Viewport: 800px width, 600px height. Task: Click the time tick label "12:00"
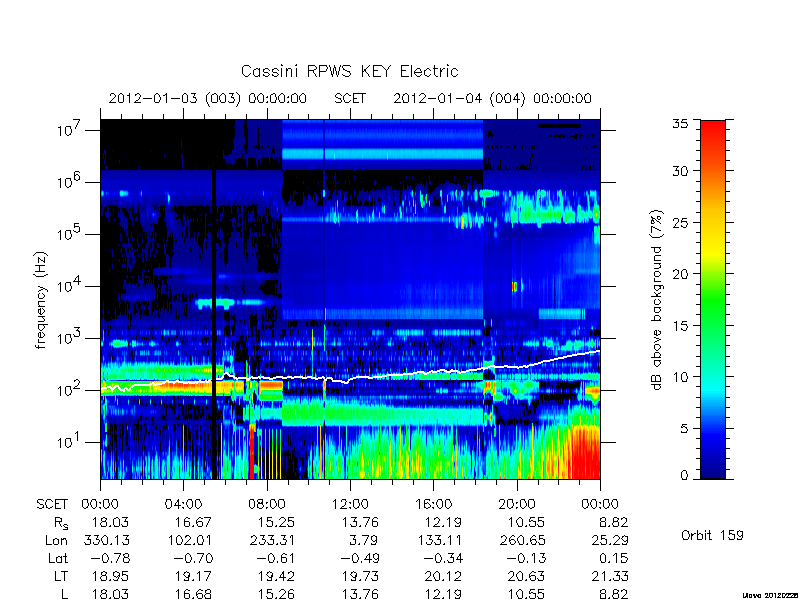[350, 504]
